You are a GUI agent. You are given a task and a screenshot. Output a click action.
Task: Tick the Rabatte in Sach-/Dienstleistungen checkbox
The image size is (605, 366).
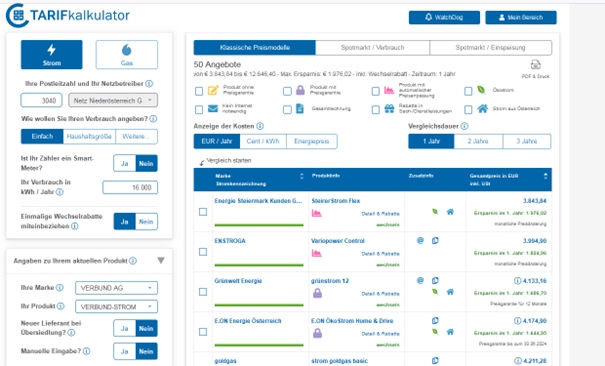click(x=375, y=110)
